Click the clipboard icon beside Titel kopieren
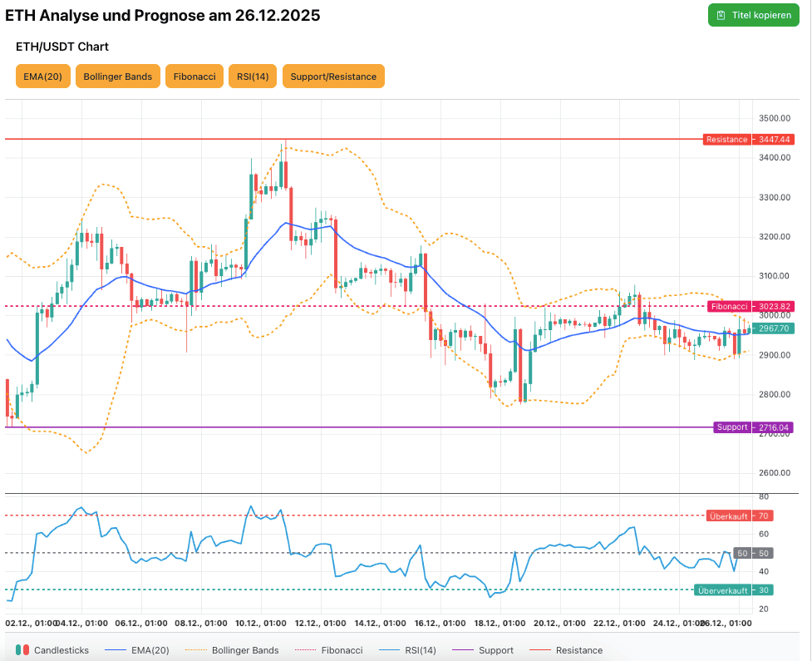 (x=721, y=16)
